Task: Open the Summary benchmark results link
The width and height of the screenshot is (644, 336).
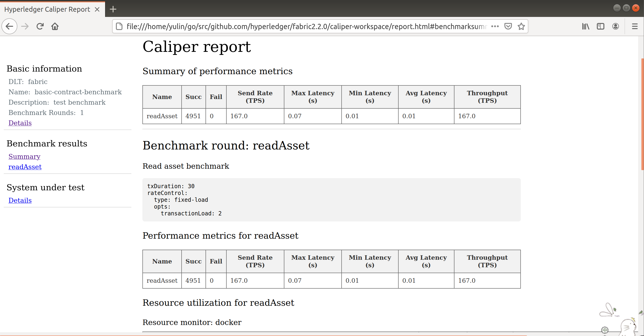Action: click(x=24, y=156)
